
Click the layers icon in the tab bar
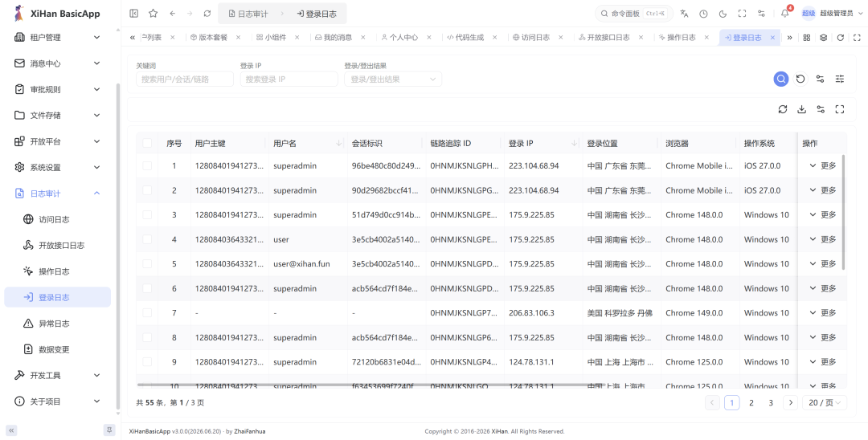tap(824, 38)
